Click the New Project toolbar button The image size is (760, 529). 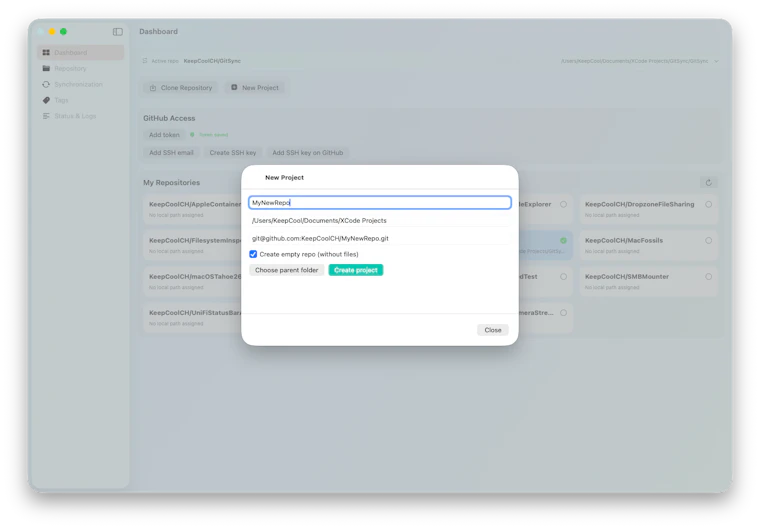[255, 88]
